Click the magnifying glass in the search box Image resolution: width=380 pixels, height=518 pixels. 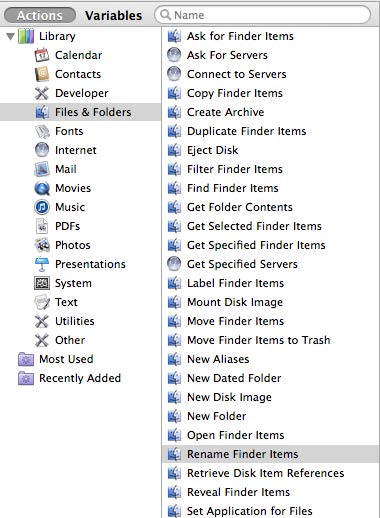(165, 15)
